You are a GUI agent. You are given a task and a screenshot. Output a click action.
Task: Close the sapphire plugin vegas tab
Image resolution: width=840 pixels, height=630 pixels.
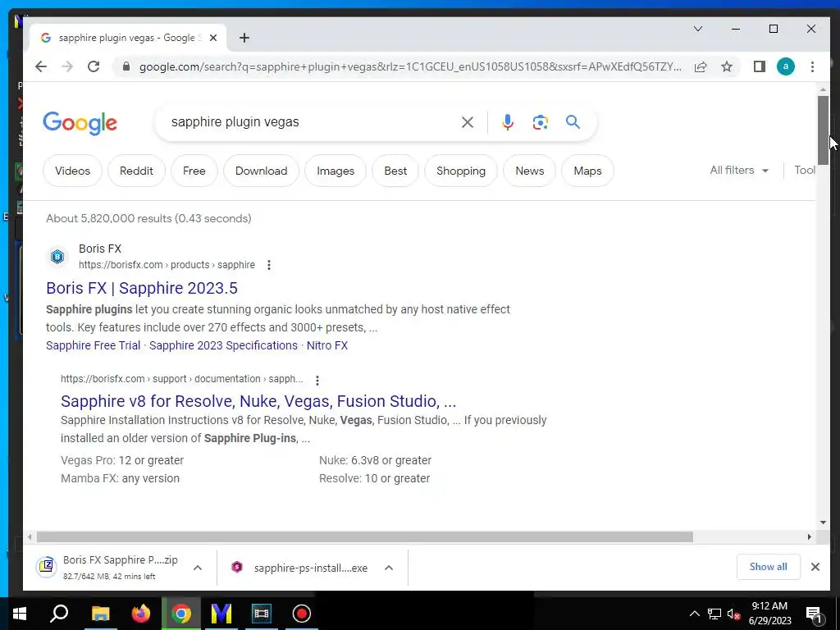coord(213,38)
